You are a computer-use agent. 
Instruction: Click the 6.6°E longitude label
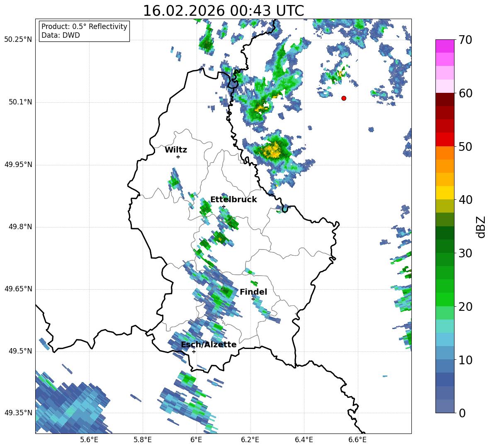(357, 440)
